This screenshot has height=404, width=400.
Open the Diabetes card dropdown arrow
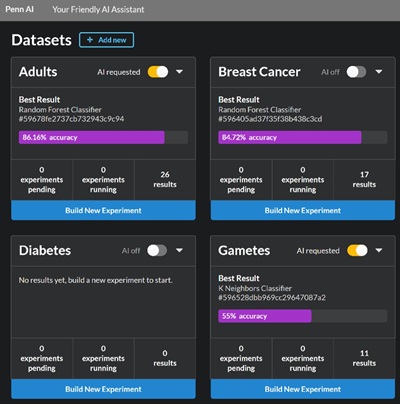[179, 250]
